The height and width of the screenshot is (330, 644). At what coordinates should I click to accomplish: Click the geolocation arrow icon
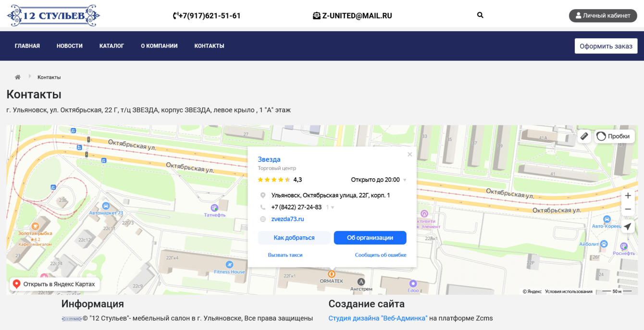(628, 226)
